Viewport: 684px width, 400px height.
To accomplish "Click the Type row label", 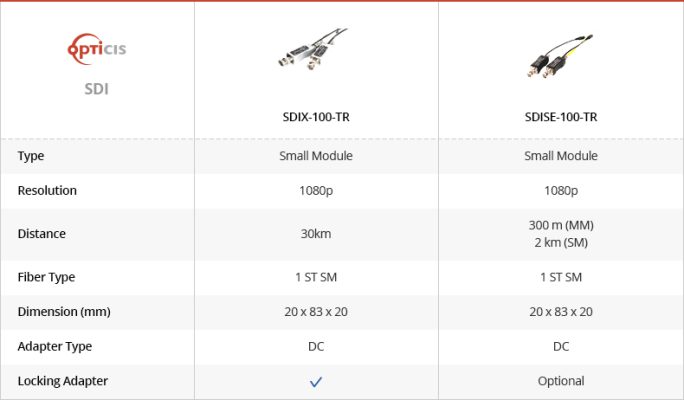I will 31,156.
